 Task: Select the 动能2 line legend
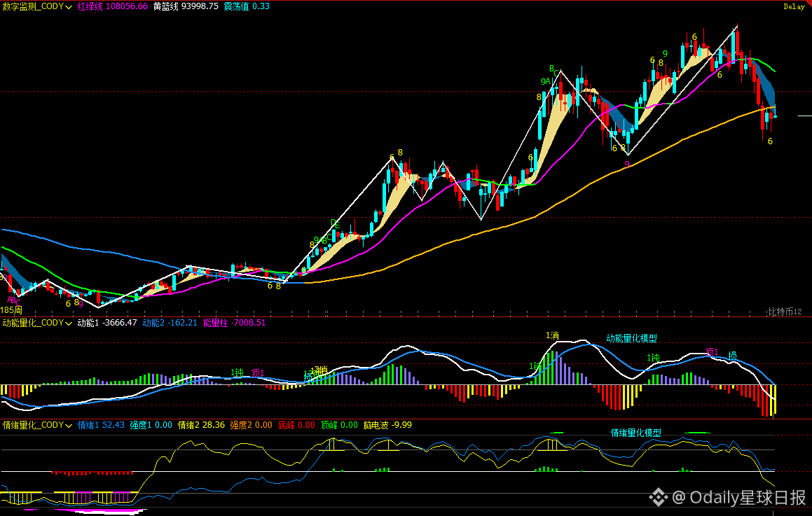click(170, 323)
